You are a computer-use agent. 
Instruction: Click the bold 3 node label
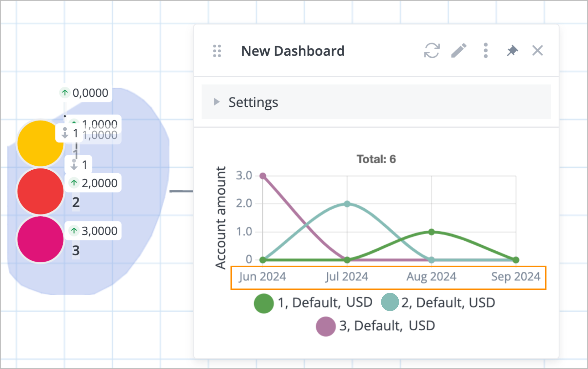click(x=76, y=250)
